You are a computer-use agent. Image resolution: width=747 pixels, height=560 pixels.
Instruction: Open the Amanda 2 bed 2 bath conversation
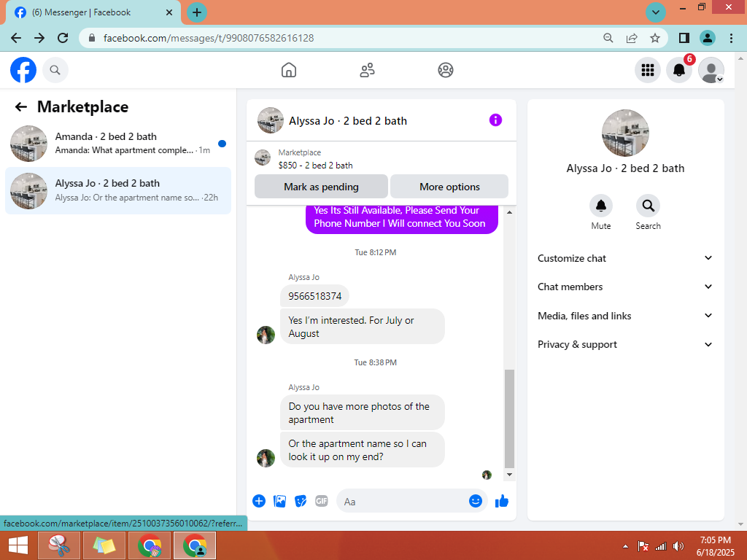point(118,144)
